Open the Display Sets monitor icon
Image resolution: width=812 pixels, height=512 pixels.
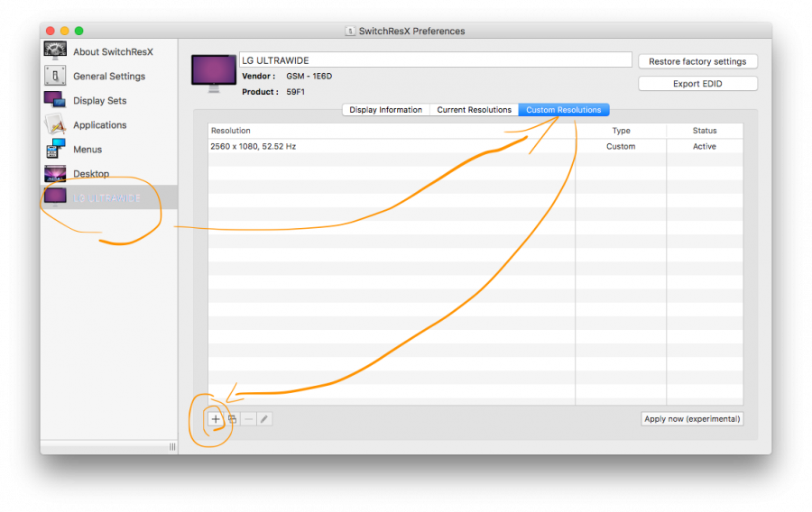click(x=56, y=100)
